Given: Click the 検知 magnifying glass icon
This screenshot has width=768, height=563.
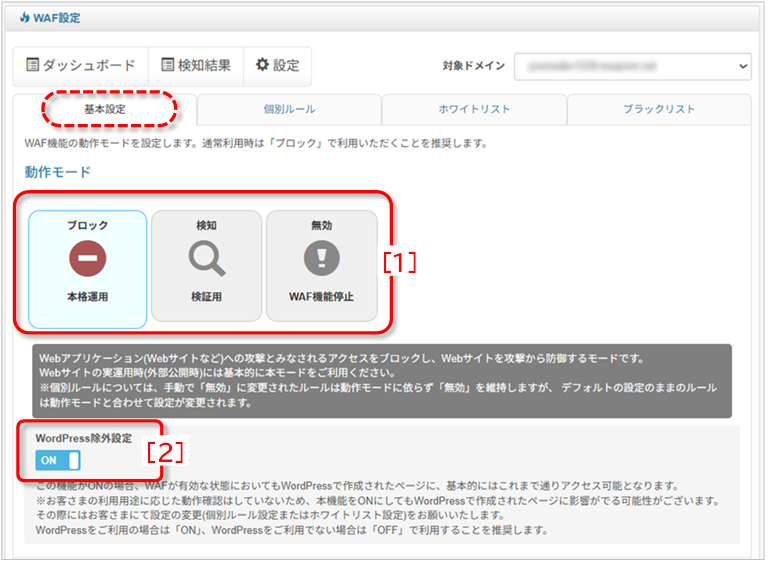Looking at the screenshot, I should [207, 259].
